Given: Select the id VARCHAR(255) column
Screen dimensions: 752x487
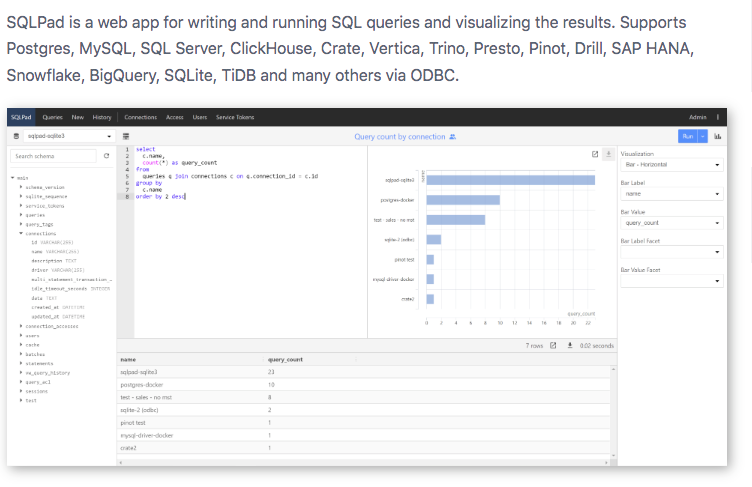Looking at the screenshot, I should 52,242.
